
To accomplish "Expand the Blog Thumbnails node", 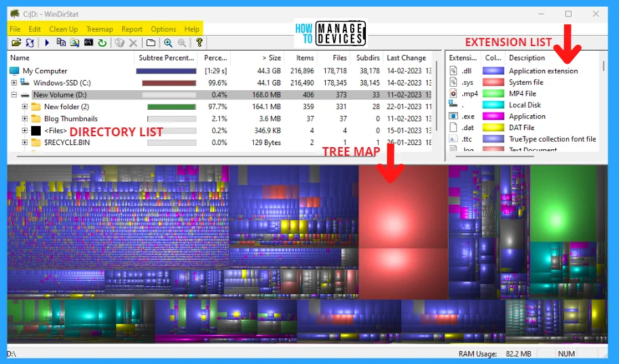I will click(24, 119).
